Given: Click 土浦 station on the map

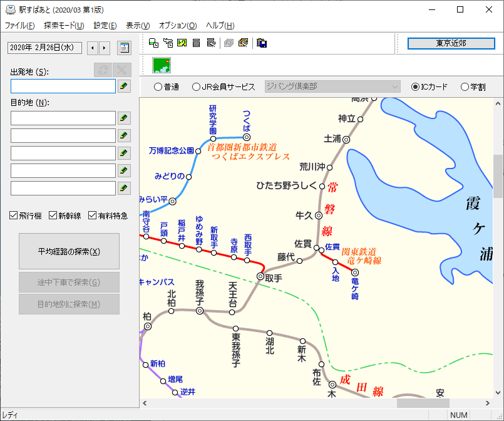Looking at the screenshot, I should point(346,140).
